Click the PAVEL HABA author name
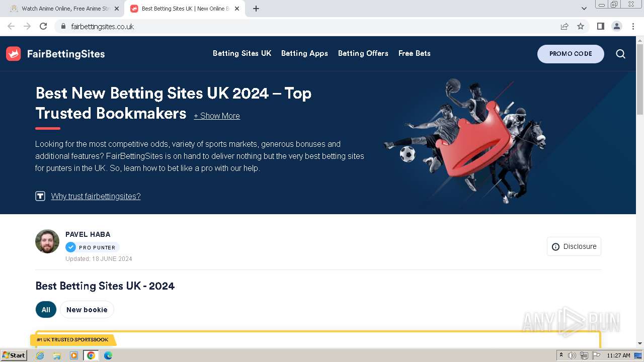This screenshot has width=644, height=362. tap(88, 234)
